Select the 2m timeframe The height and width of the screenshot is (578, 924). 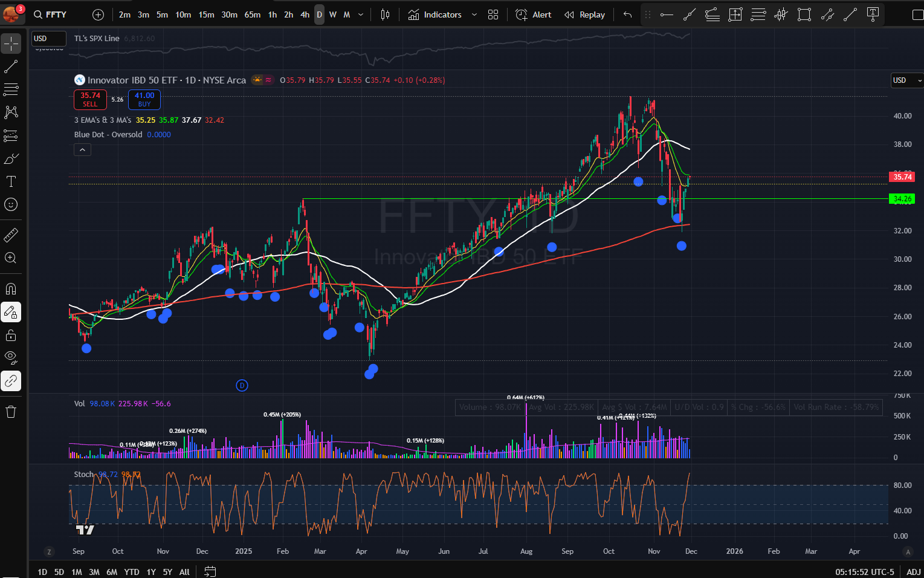[x=124, y=15]
